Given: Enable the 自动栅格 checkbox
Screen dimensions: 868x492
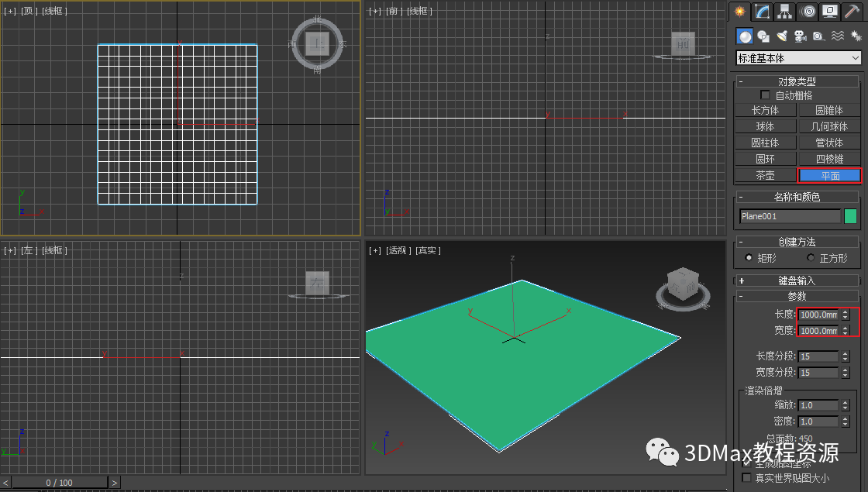Looking at the screenshot, I should tap(765, 95).
